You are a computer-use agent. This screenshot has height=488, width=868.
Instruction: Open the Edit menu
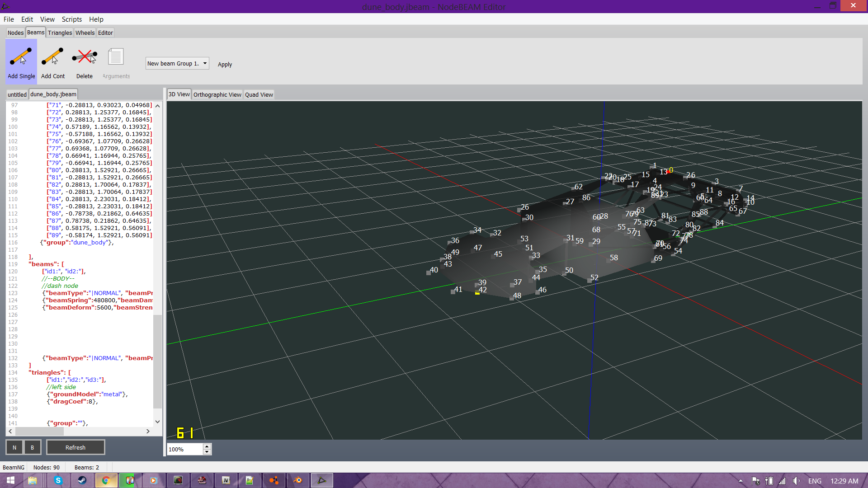tap(27, 19)
